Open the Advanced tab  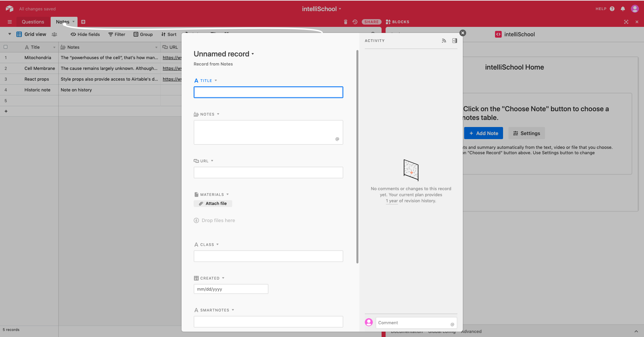(471, 331)
